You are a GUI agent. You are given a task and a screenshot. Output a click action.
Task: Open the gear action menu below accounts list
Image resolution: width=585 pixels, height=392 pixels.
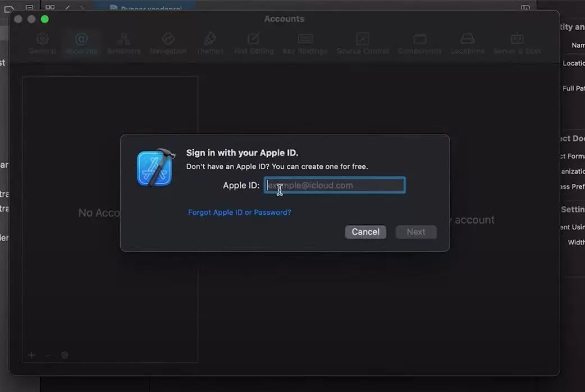pos(65,355)
